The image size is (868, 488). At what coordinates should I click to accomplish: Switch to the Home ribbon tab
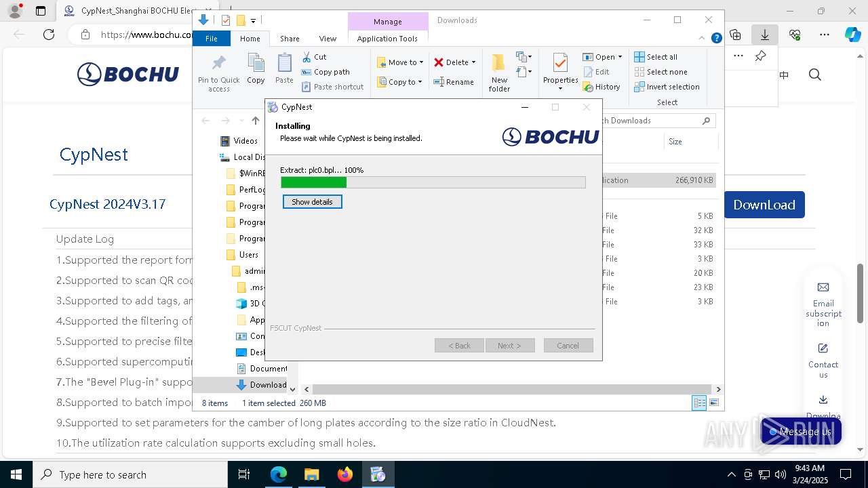click(x=250, y=39)
